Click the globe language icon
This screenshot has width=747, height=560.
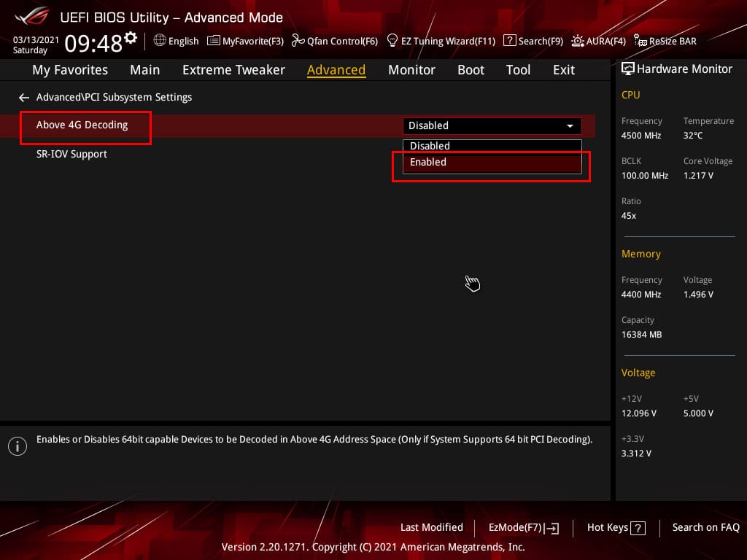(160, 41)
